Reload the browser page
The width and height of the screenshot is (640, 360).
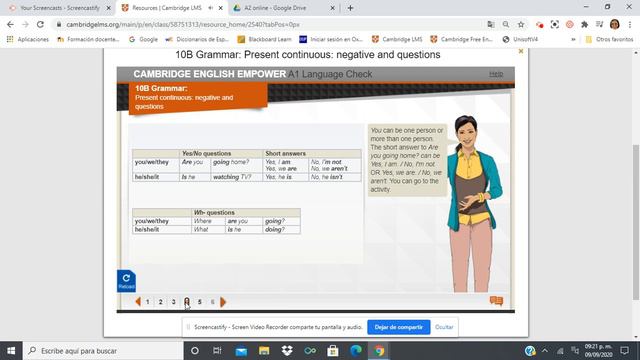click(40, 24)
